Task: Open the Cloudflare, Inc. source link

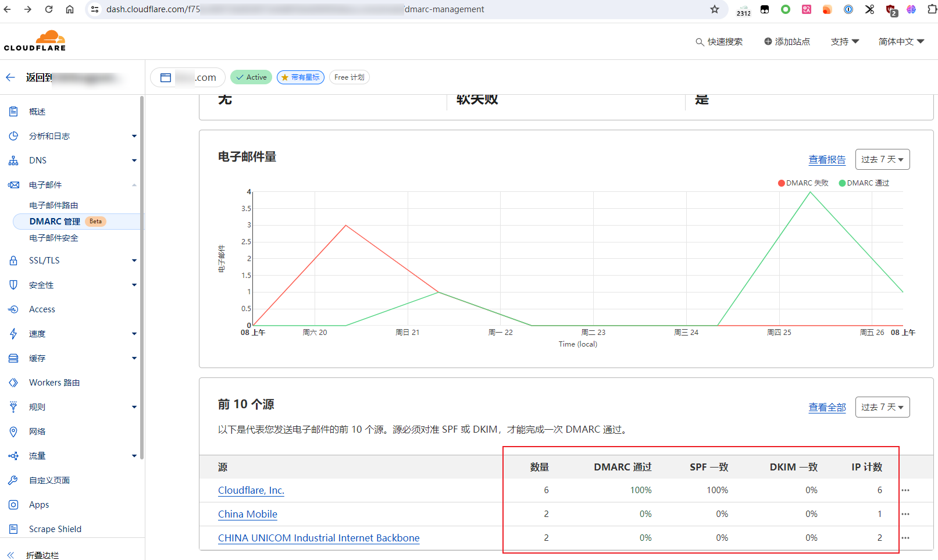Action: click(251, 490)
